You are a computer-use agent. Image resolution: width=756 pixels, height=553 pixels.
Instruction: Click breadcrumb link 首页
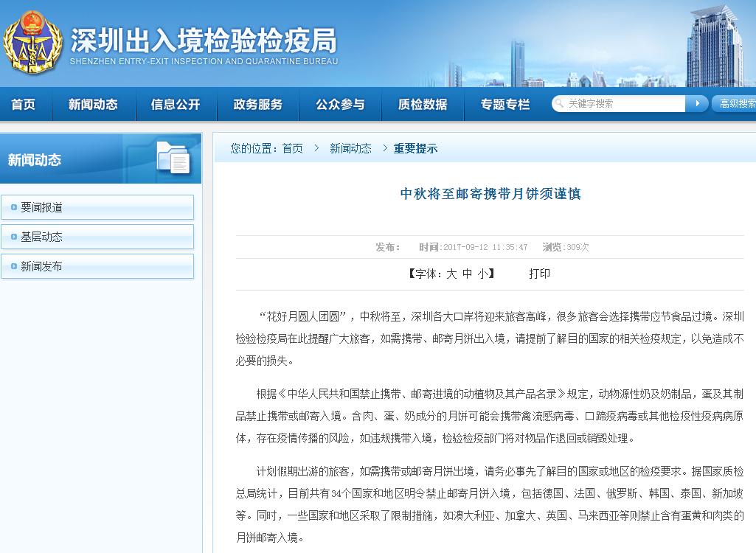tap(293, 148)
